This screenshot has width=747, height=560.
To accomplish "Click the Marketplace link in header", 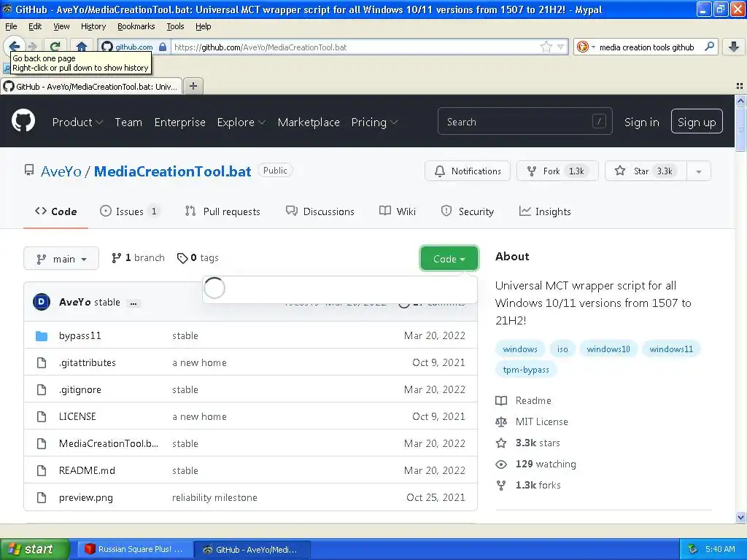I will click(x=309, y=122).
